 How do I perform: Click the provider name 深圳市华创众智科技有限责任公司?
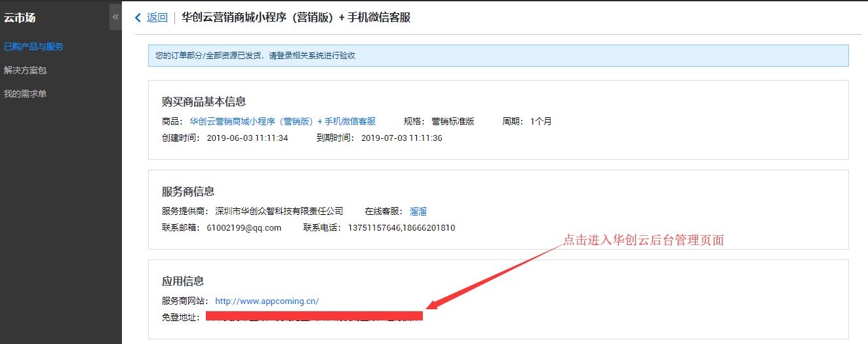click(279, 211)
